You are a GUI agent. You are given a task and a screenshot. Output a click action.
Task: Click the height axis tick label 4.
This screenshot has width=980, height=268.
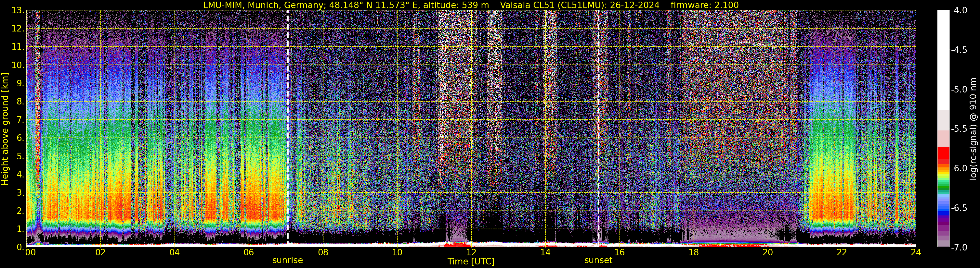click(x=20, y=174)
